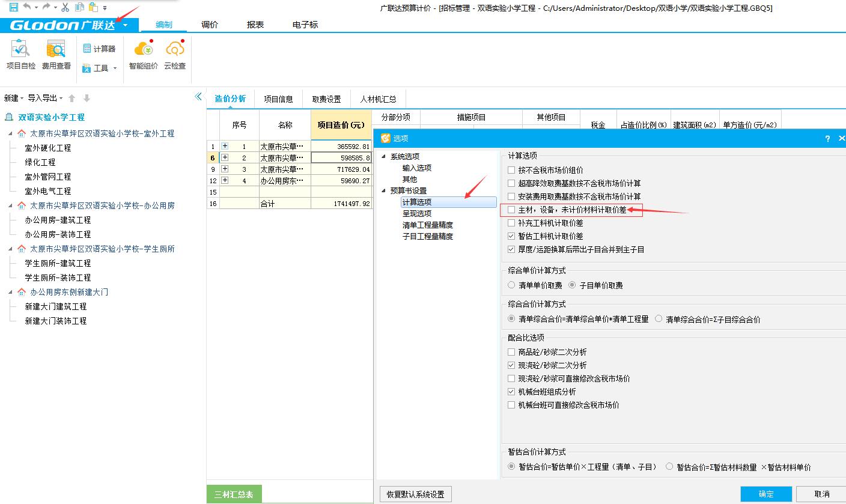
Task: Uncheck 厚度/运距换算后带出子目合并到主子目
Action: coord(511,249)
